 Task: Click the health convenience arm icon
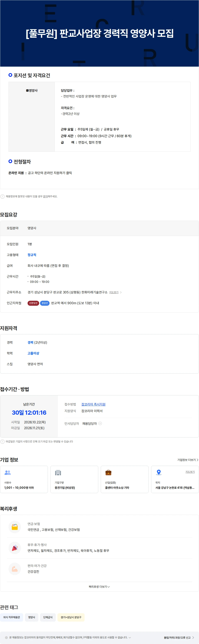[x=15, y=569]
